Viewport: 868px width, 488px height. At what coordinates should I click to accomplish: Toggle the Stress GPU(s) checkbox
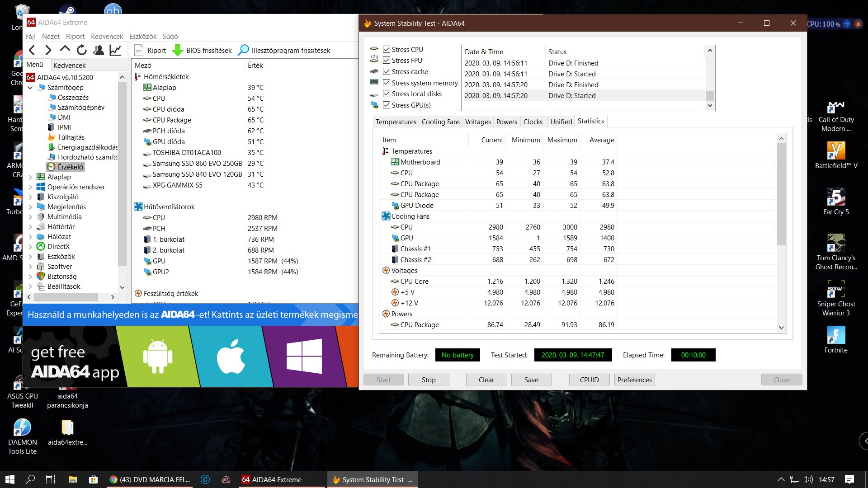pos(387,105)
